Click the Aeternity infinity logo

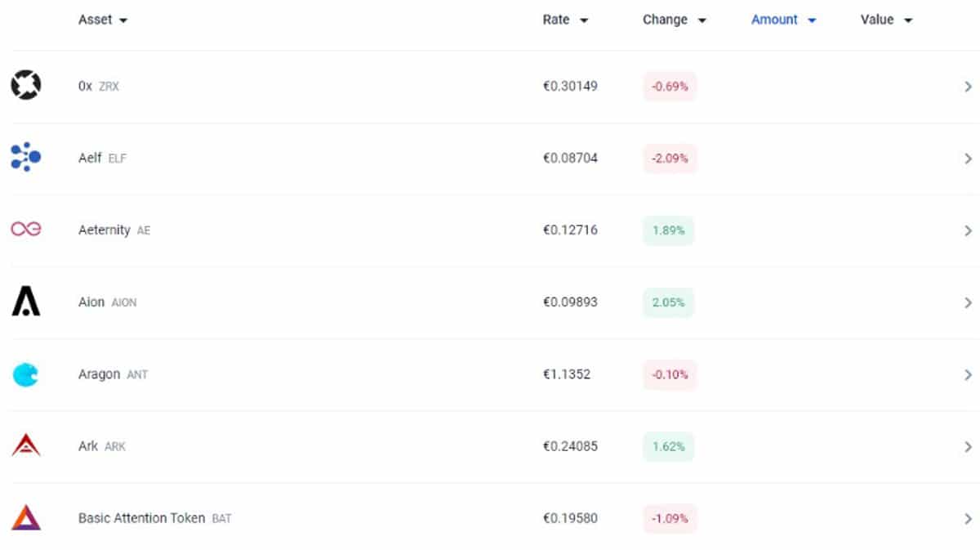click(25, 230)
